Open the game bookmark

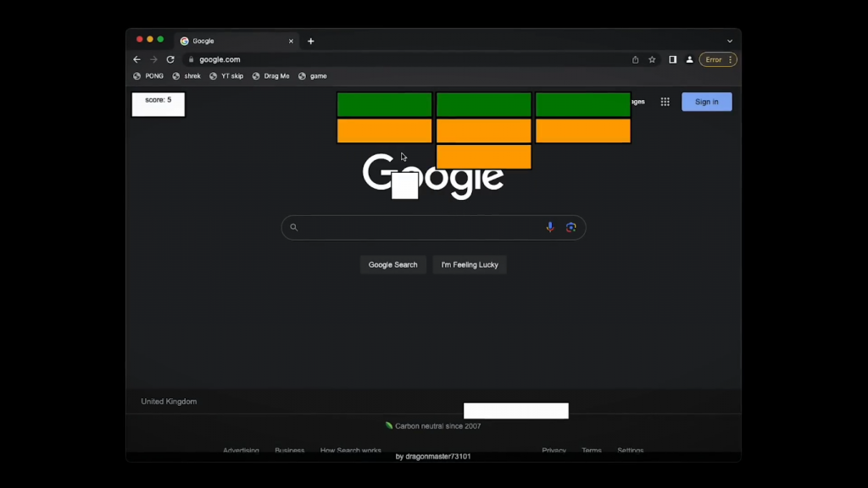click(x=313, y=75)
